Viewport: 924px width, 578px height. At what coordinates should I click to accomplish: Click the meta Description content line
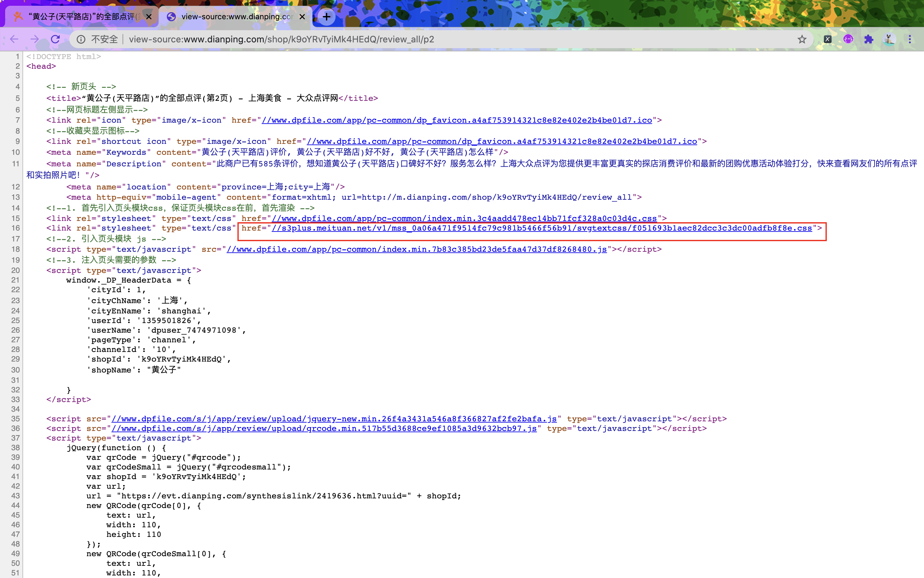point(472,169)
